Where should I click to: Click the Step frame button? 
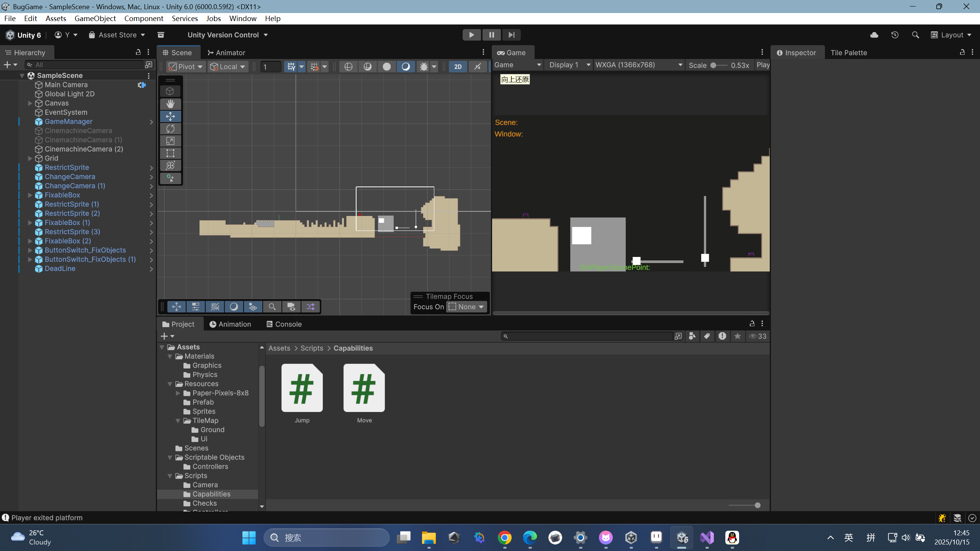[x=511, y=35]
